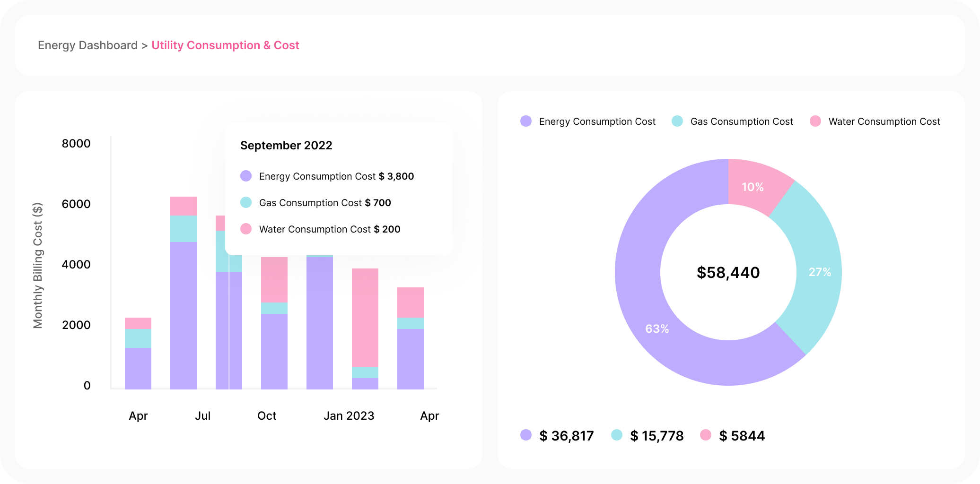Click large pink segment of Jan 2023 bar
This screenshot has width=980, height=484.
(365, 317)
